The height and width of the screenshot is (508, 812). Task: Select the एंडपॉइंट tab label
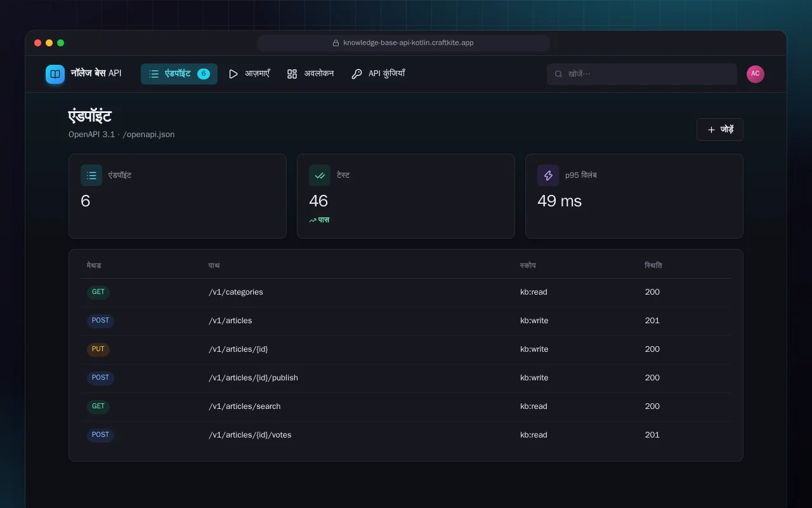(178, 74)
